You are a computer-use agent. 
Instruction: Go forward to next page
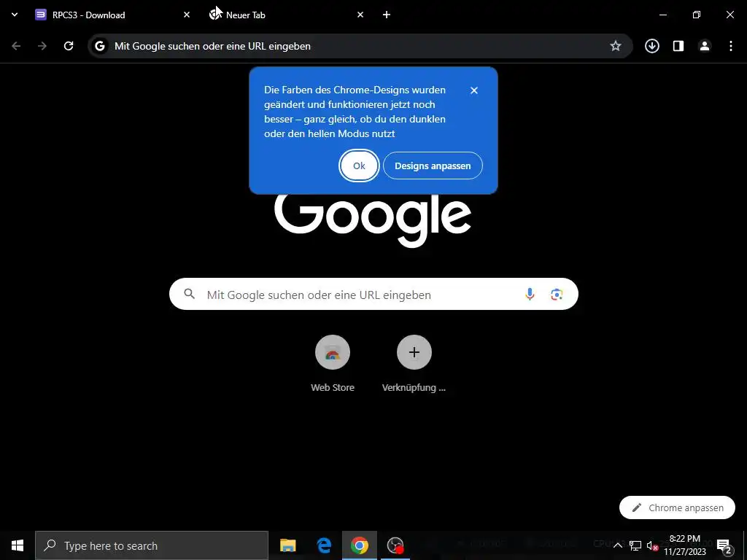pyautogui.click(x=42, y=46)
